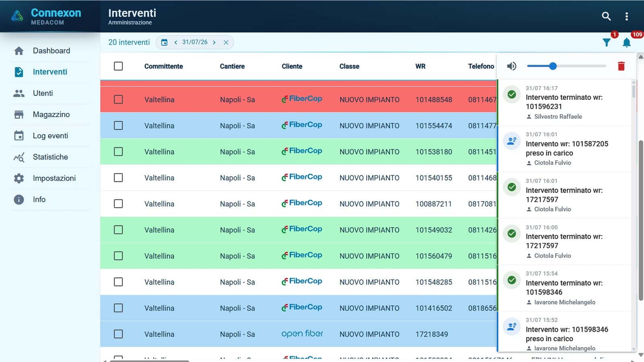Image resolution: width=644 pixels, height=362 pixels.
Task: Check the row with WR 101540155
Action: pos(118,178)
